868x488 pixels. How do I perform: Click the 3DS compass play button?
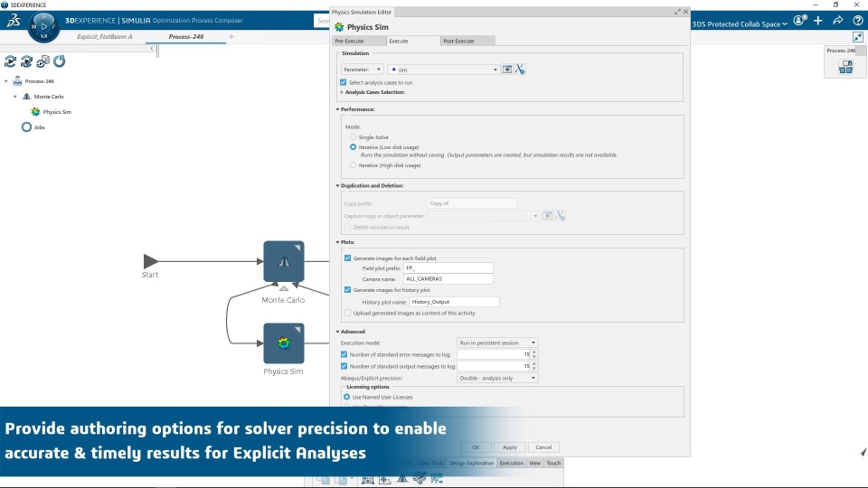pos(43,26)
